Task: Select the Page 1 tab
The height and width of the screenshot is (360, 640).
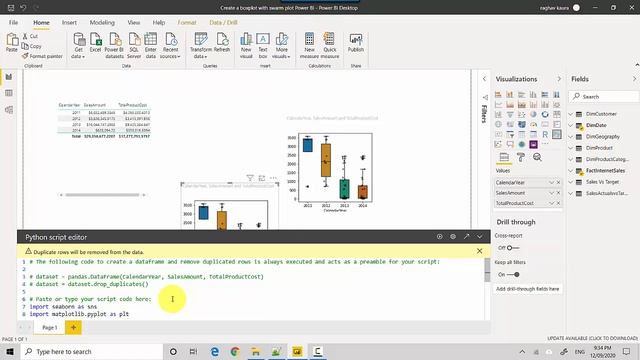Action: click(50, 327)
